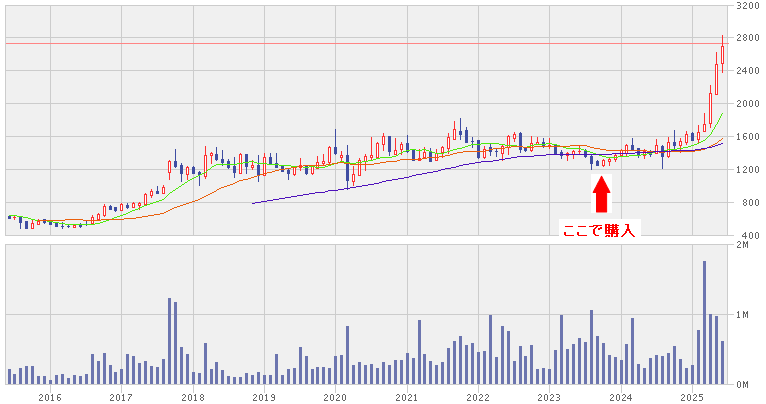
Task: Select the 2024 year label
Action: click(621, 398)
